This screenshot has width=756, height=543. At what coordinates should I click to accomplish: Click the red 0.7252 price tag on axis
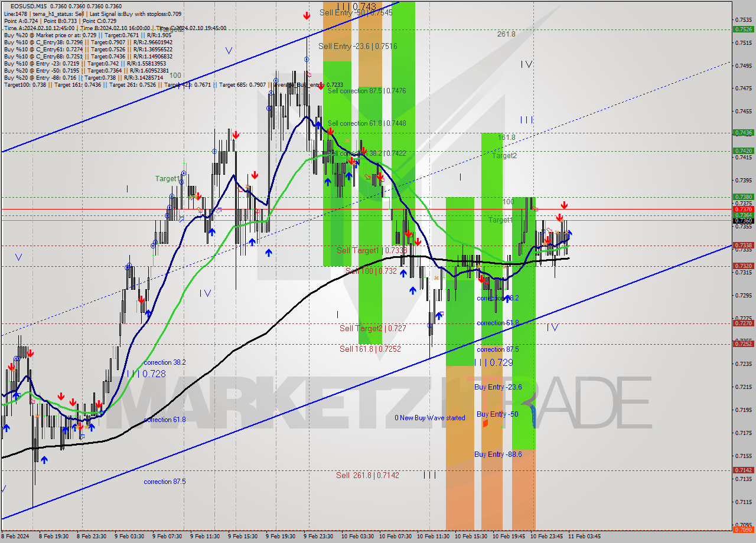[x=743, y=344]
